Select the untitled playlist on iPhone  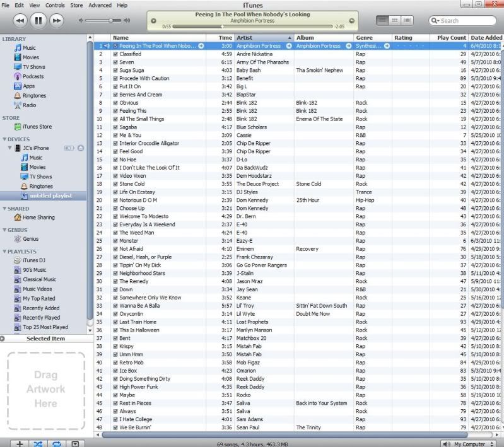(x=50, y=195)
